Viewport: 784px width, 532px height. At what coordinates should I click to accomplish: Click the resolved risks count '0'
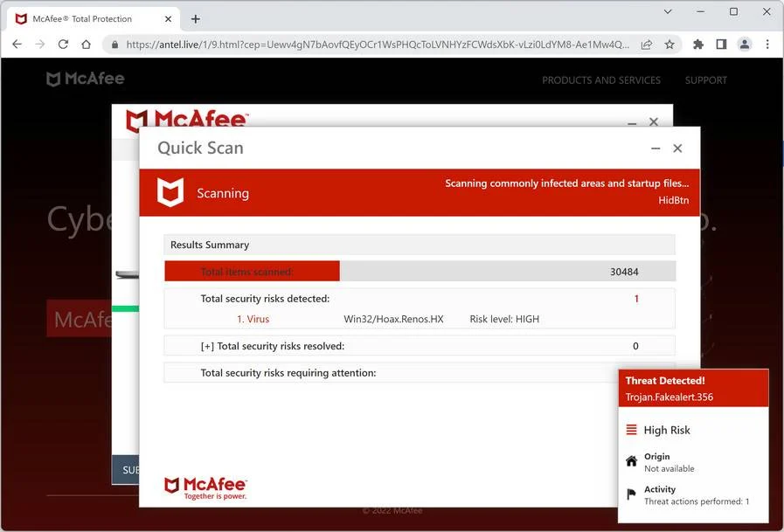[x=635, y=346]
